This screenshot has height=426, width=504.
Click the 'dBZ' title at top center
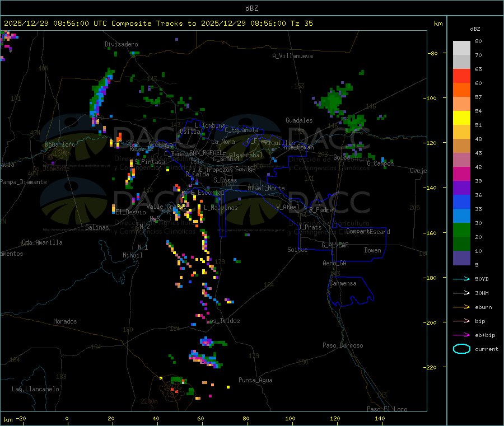coord(251,8)
